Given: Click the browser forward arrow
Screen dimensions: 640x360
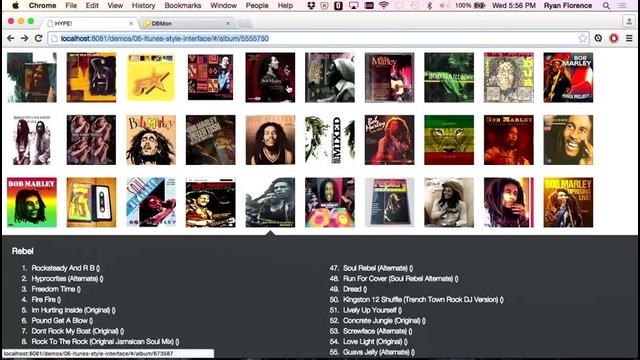Looking at the screenshot, I should coord(24,38).
